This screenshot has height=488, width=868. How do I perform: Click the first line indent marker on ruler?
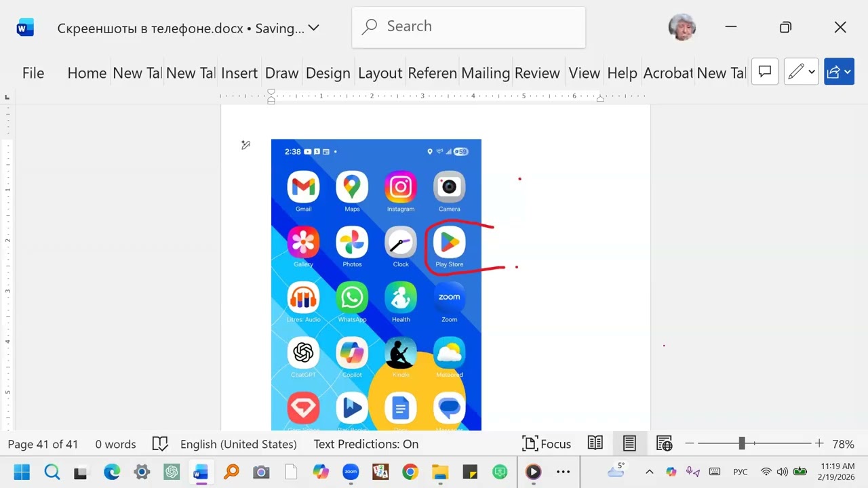point(271,92)
